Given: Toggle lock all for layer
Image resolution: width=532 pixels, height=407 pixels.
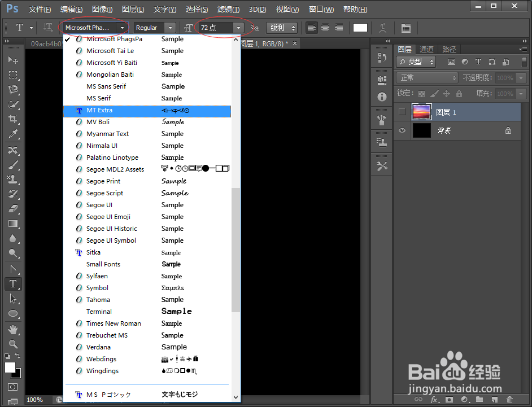Looking at the screenshot, I should (459, 94).
